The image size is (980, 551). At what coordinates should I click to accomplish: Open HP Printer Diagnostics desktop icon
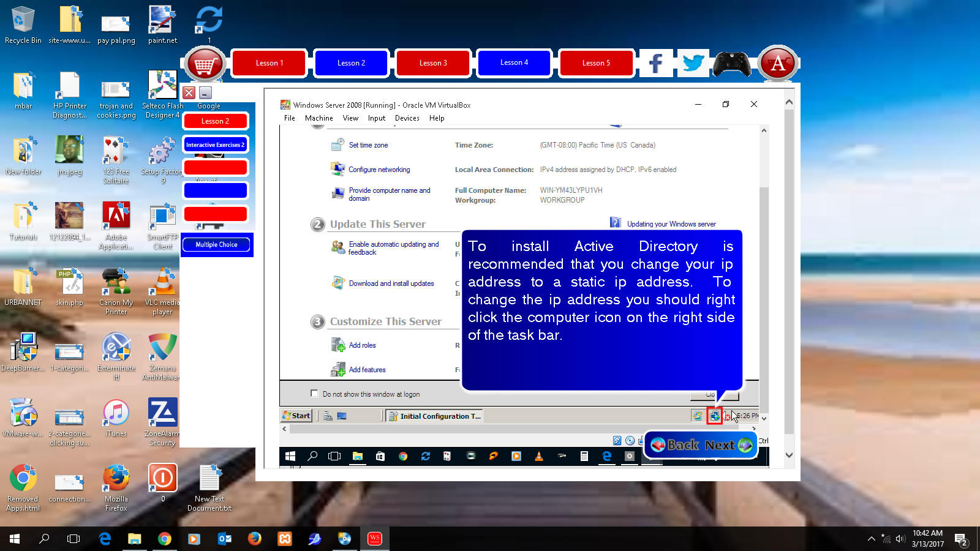click(69, 95)
